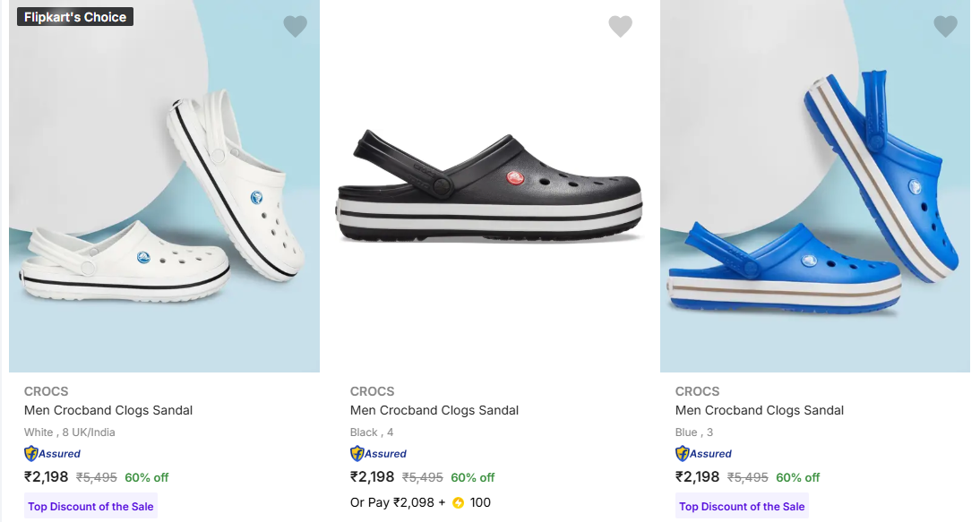The image size is (980, 522).
Task: Click Top Discount of the Sale tag, white clogs
Action: tap(90, 507)
